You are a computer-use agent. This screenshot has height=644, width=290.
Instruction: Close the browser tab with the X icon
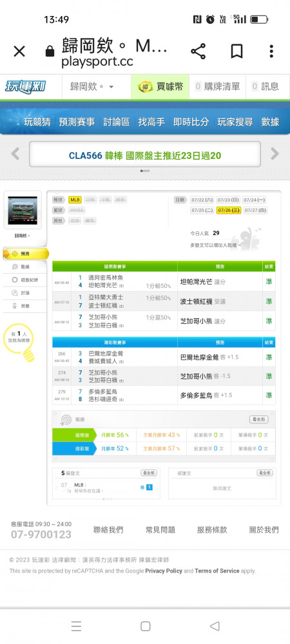(19, 52)
